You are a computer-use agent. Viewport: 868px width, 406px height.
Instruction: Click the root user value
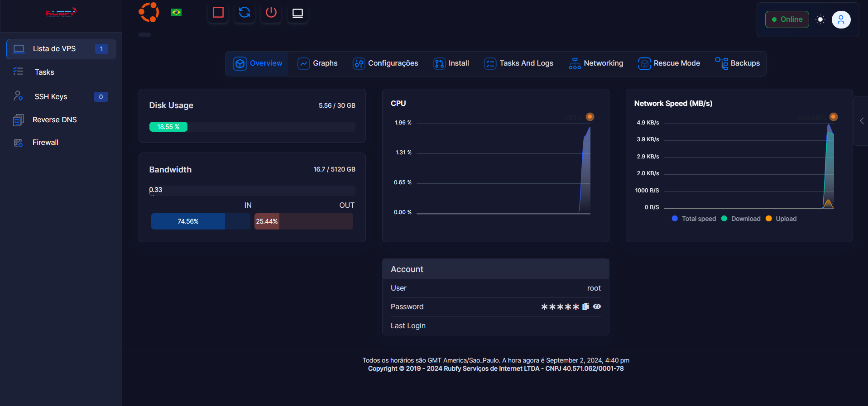pyautogui.click(x=594, y=288)
